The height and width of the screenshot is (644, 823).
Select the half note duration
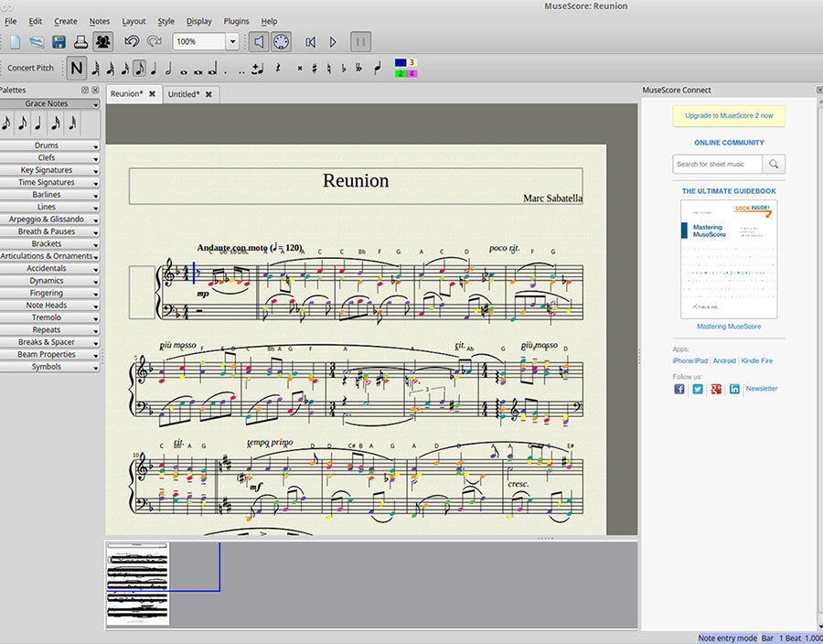coord(168,69)
